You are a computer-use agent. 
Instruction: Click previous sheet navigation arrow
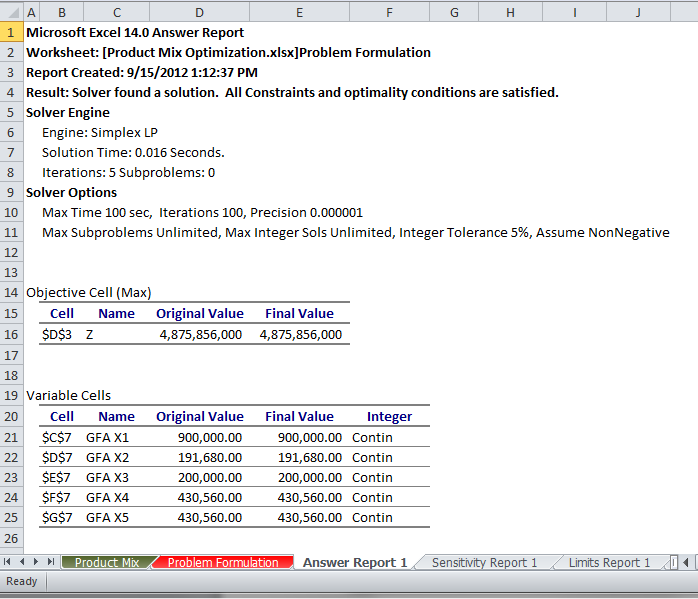coord(23,563)
